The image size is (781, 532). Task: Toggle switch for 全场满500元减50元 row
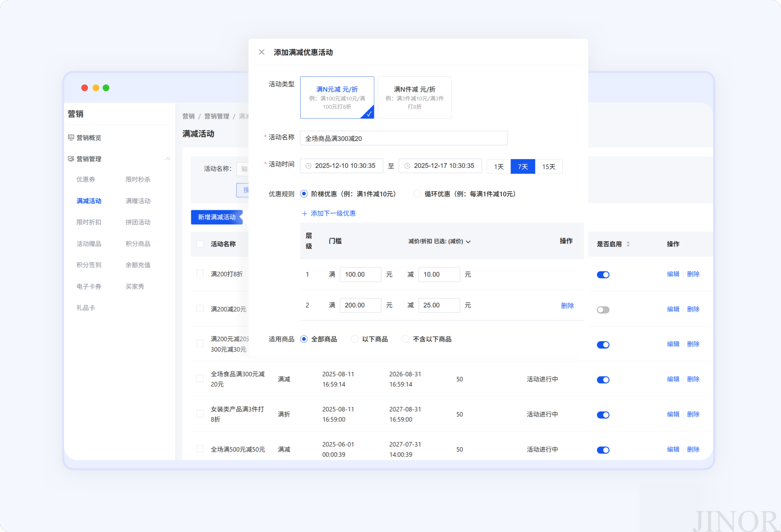pos(603,450)
